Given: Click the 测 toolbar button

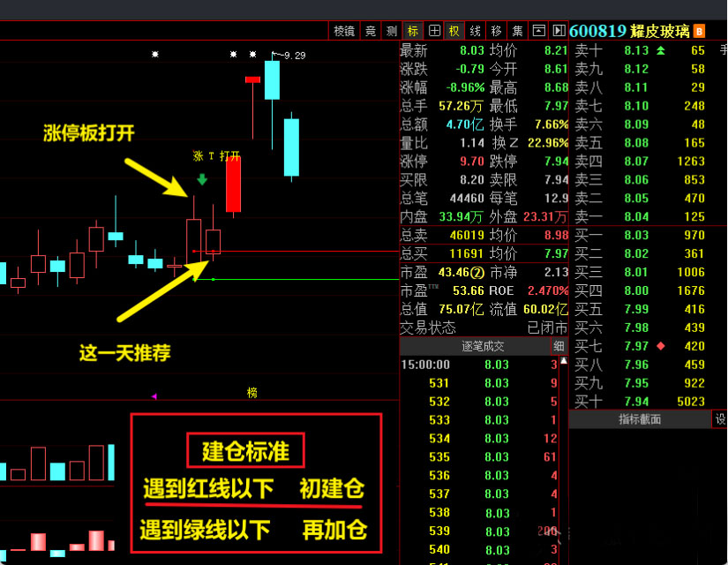Looking at the screenshot, I should click(391, 31).
